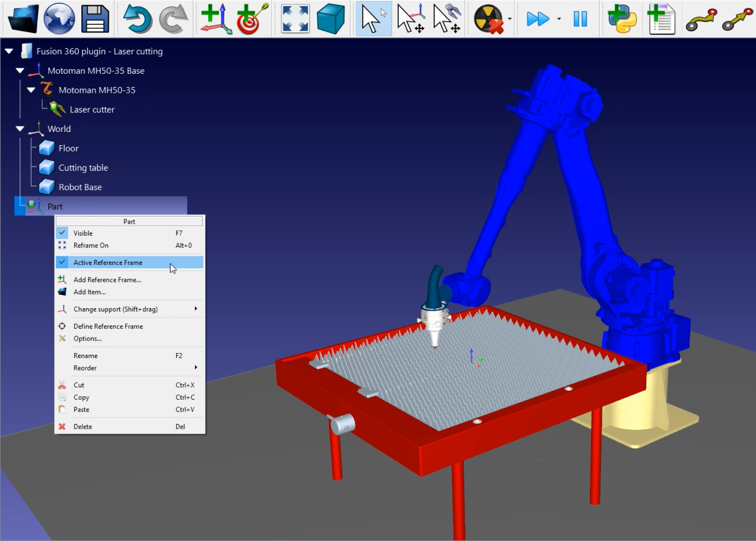Disable Active Reference Frame for the Part
Image resolution: width=756 pixels, height=541 pixels.
[x=108, y=262]
